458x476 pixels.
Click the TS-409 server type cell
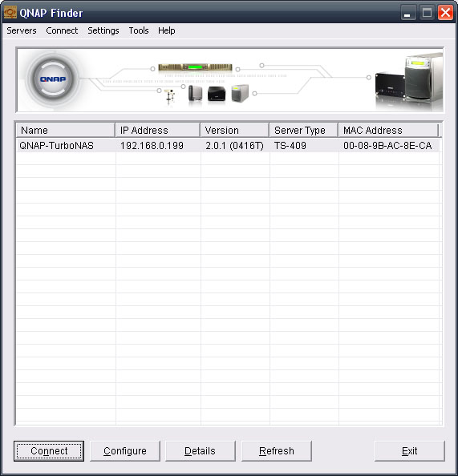click(290, 146)
